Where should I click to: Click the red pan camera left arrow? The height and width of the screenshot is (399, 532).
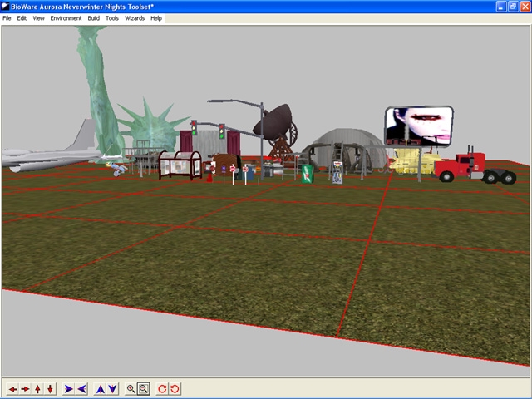coord(13,388)
